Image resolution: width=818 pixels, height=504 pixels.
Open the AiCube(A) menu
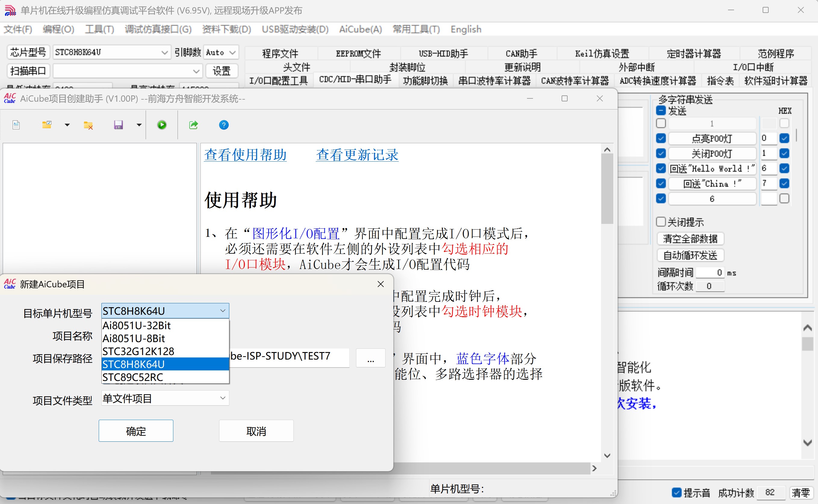point(360,29)
